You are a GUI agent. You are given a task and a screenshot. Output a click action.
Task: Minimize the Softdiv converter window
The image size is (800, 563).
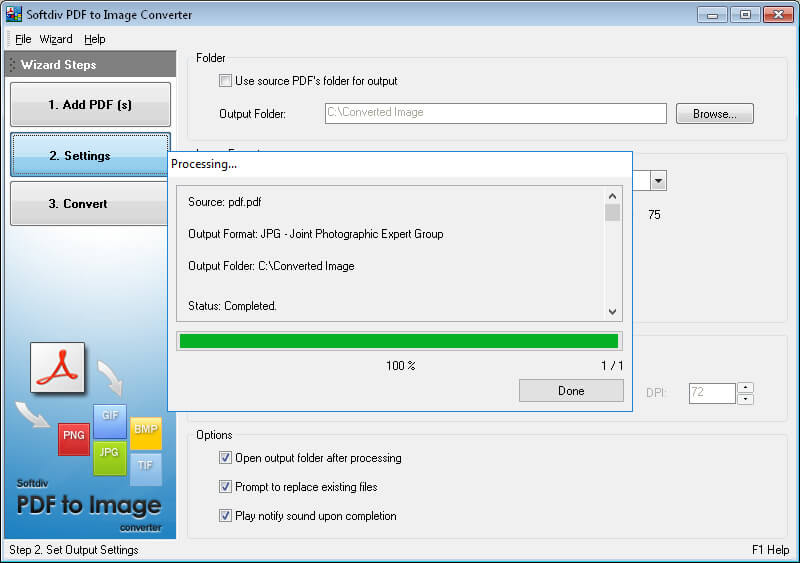click(712, 15)
